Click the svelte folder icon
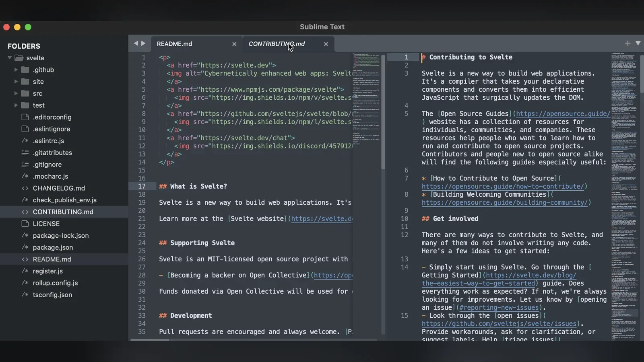644x362 pixels. (19, 58)
